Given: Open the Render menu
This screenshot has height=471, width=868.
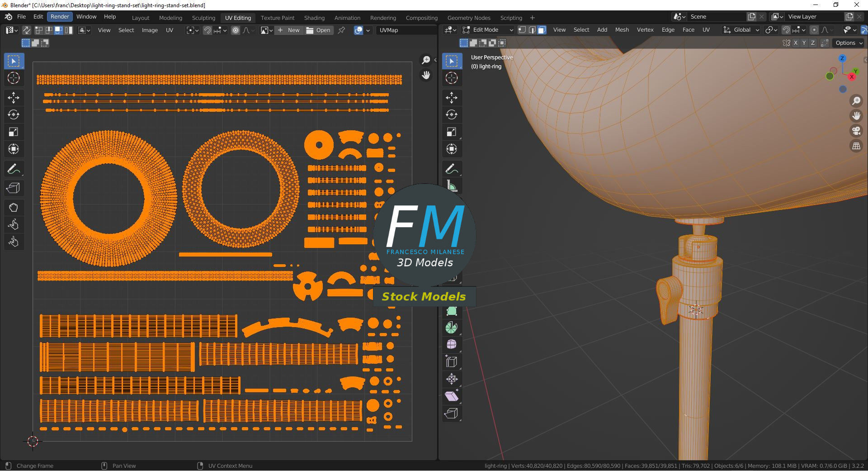Looking at the screenshot, I should click(x=60, y=17).
